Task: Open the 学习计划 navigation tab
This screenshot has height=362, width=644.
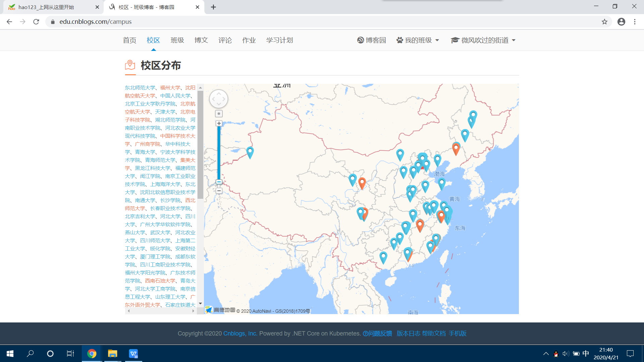Action: point(279,40)
